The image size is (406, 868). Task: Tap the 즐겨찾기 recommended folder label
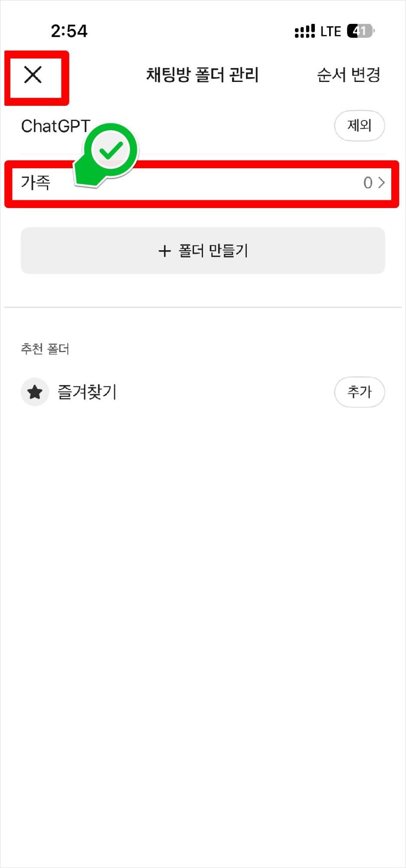tap(87, 392)
